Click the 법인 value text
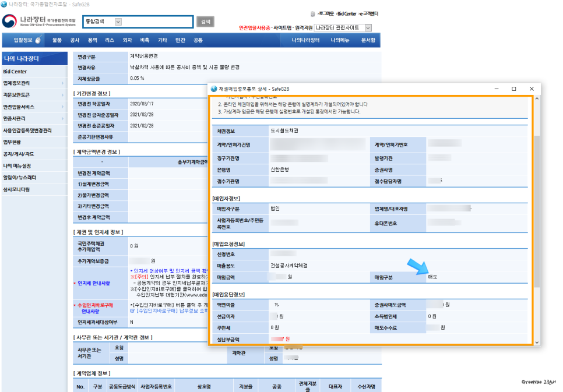Screen dimensions: 563x392 [x=275, y=209]
